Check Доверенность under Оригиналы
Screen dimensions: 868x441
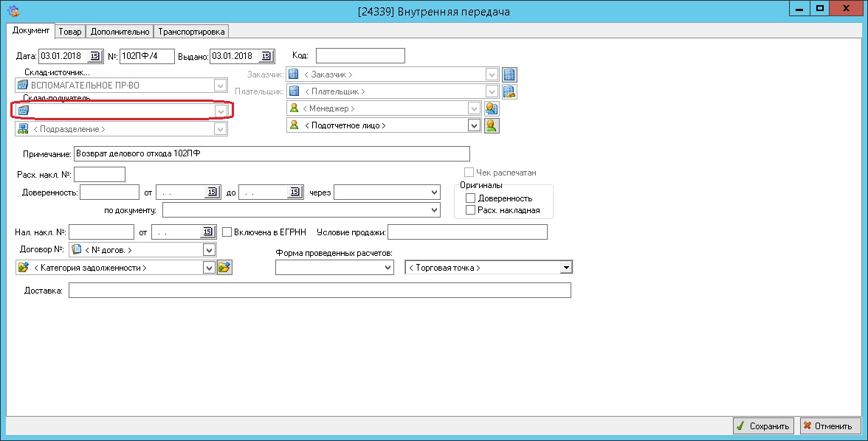pyautogui.click(x=470, y=198)
